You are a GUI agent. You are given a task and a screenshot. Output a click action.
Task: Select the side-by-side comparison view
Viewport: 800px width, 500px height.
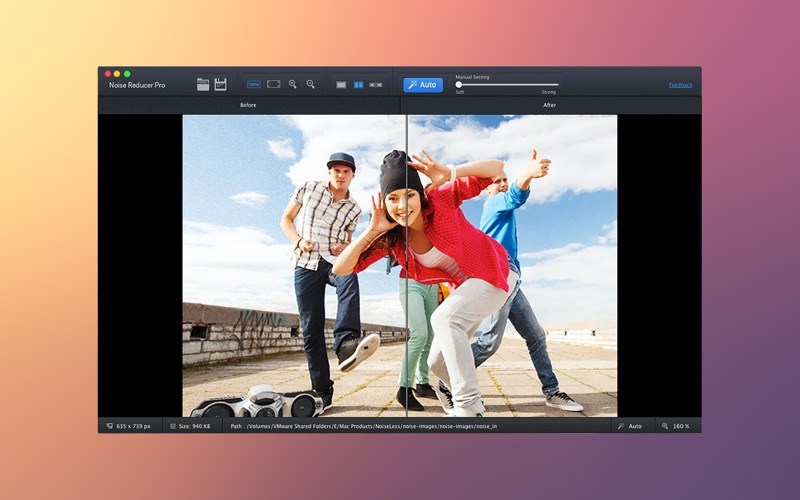(376, 85)
